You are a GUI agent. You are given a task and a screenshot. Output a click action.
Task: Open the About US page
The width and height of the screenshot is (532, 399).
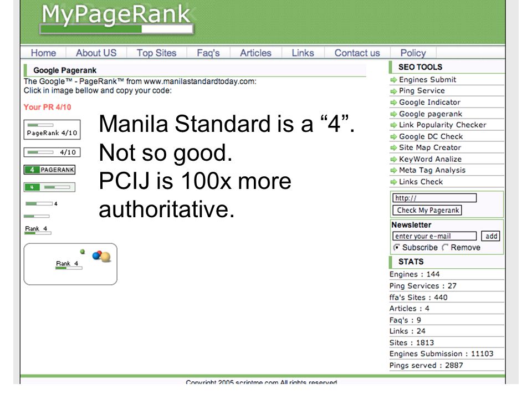click(96, 53)
